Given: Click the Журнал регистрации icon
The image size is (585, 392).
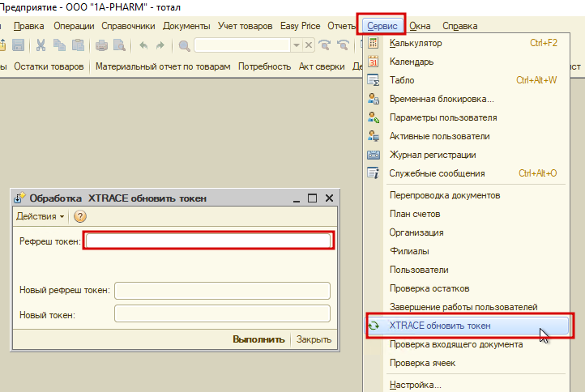Looking at the screenshot, I should [x=374, y=155].
